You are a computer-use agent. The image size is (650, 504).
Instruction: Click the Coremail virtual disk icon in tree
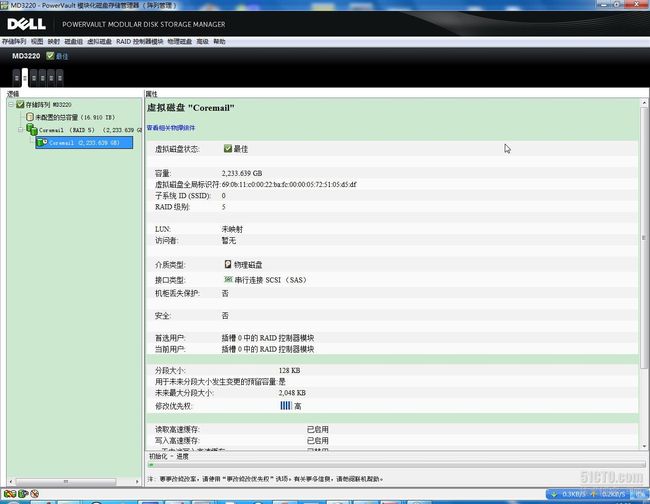click(42, 143)
